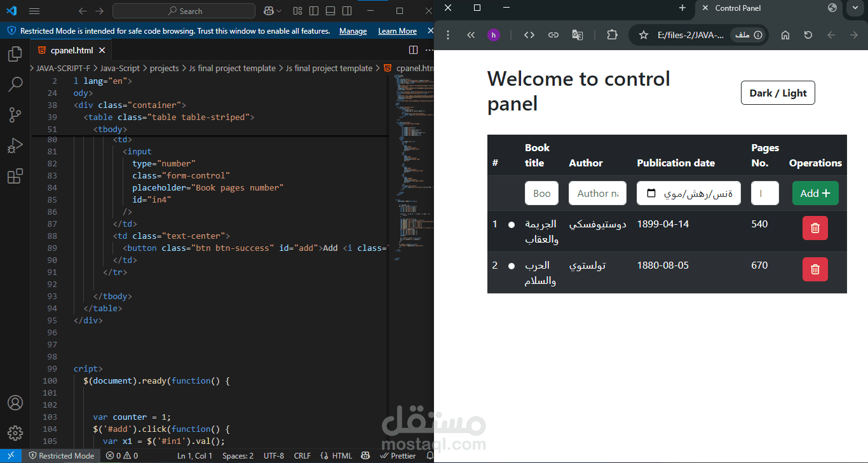Viewport: 868px width, 463px height.
Task: Click the green Add button
Action: 815,193
